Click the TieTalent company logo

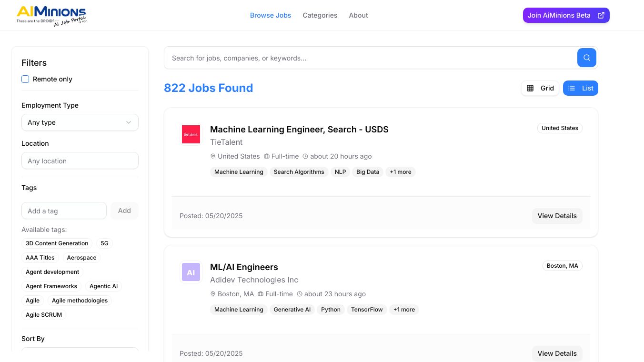191,134
